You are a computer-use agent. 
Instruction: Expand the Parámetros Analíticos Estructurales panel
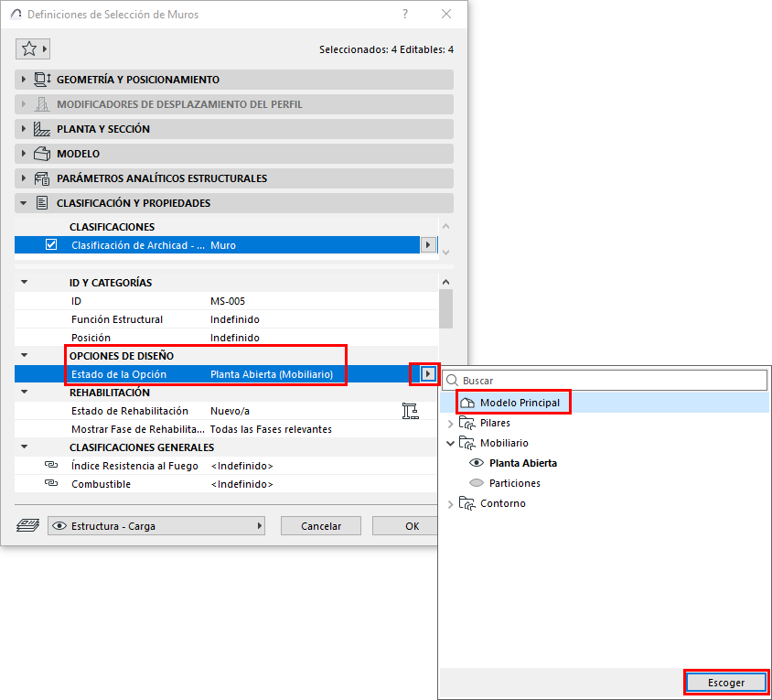point(23,178)
